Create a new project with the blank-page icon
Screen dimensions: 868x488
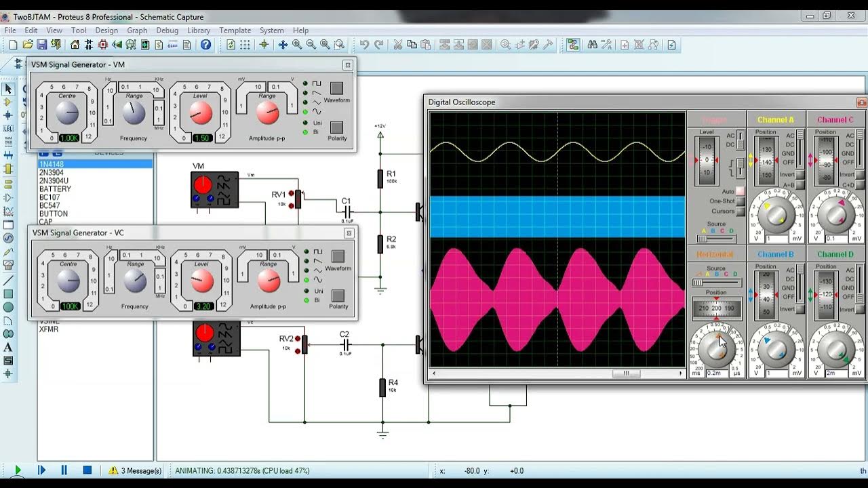(x=13, y=45)
